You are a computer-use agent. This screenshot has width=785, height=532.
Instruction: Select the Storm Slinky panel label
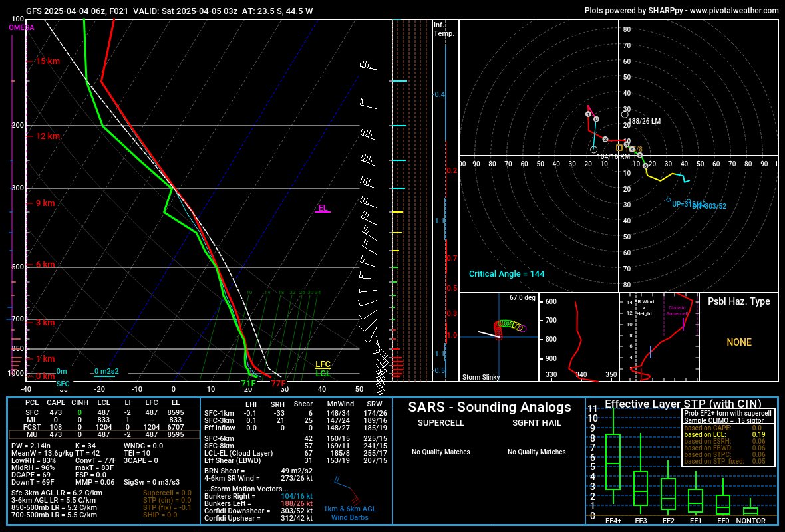click(480, 377)
